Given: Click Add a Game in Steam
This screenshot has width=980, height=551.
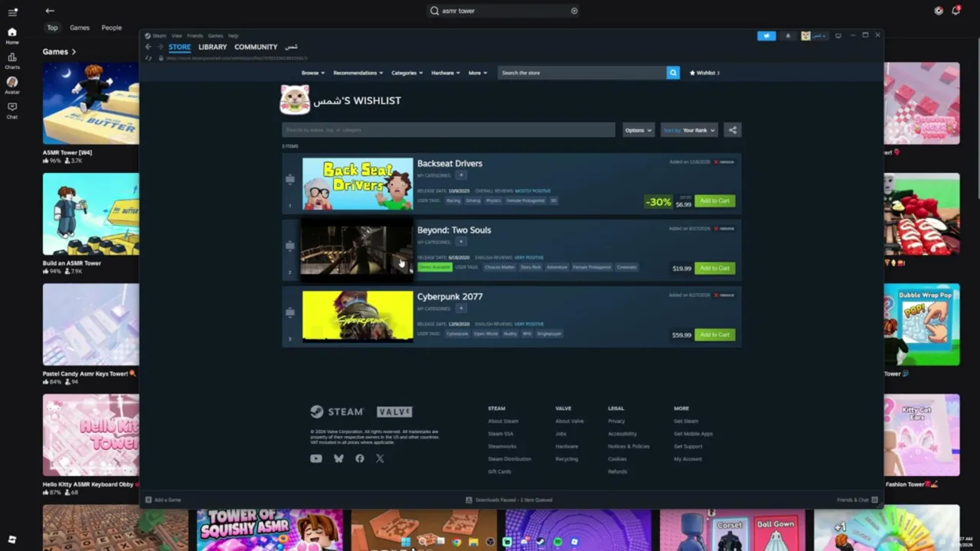Looking at the screenshot, I should (x=163, y=500).
